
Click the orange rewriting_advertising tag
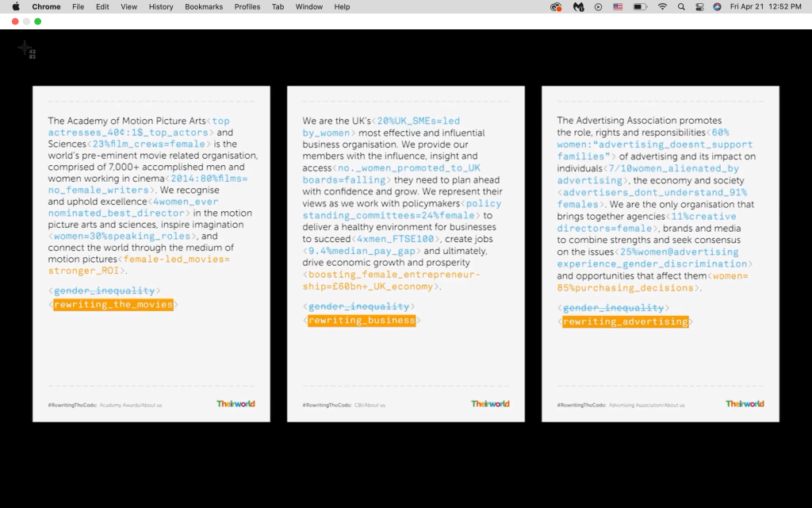626,321
